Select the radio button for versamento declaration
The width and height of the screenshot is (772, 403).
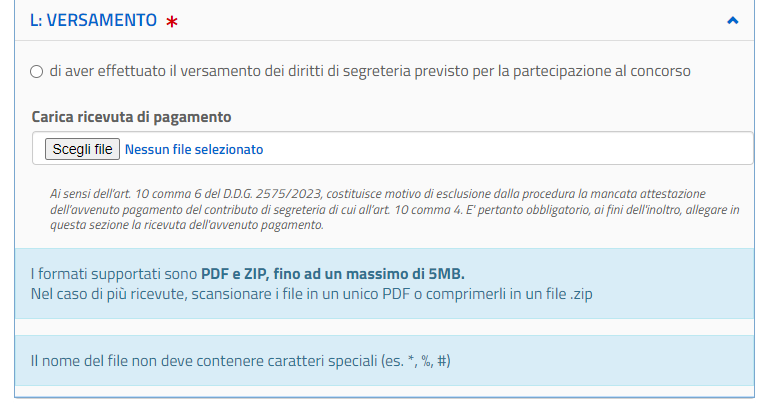(37, 71)
